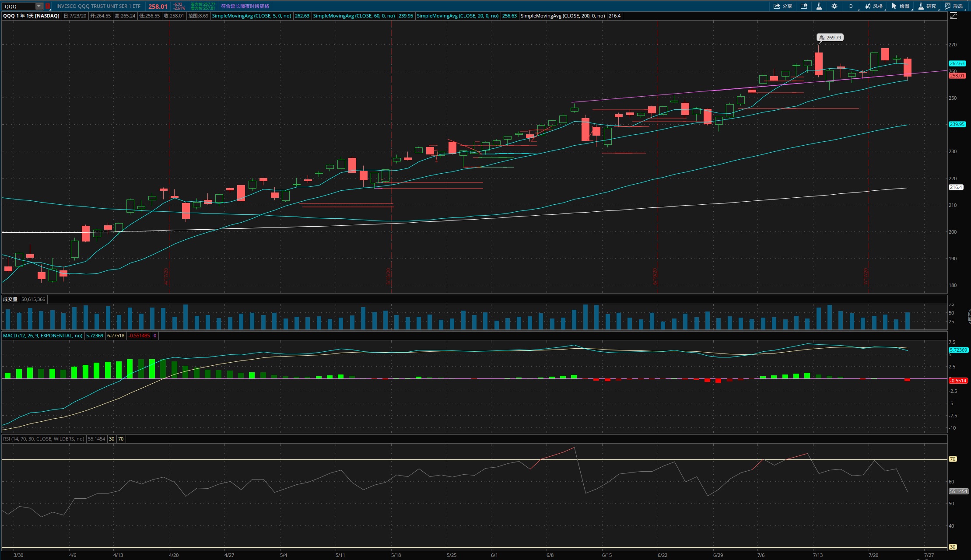Select the SimpleMovingAvg (CLOSE, 20, 0, no) study label
This screenshot has width=971, height=560.
coord(458,16)
